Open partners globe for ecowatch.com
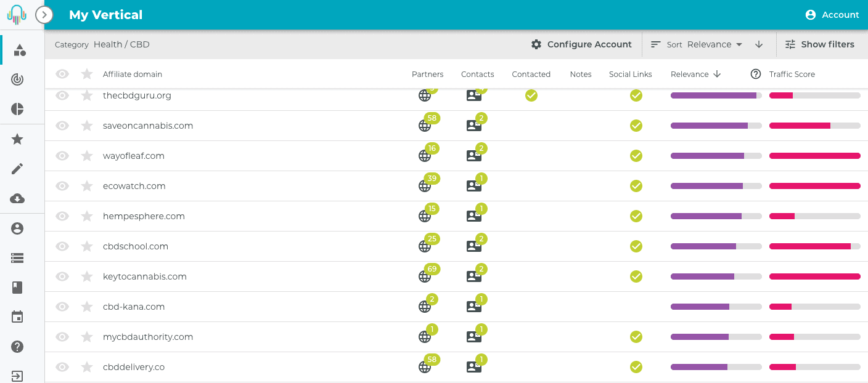868x383 pixels. coord(425,186)
